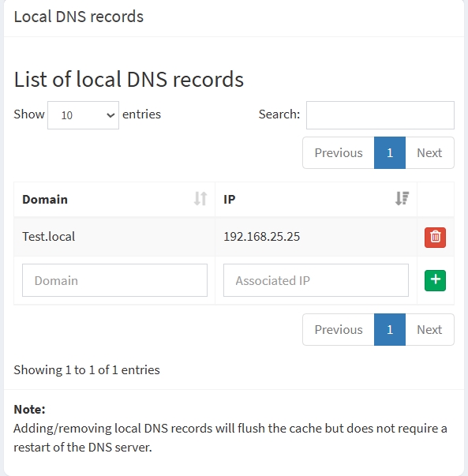Go to Previous page in top pagination

(x=339, y=152)
